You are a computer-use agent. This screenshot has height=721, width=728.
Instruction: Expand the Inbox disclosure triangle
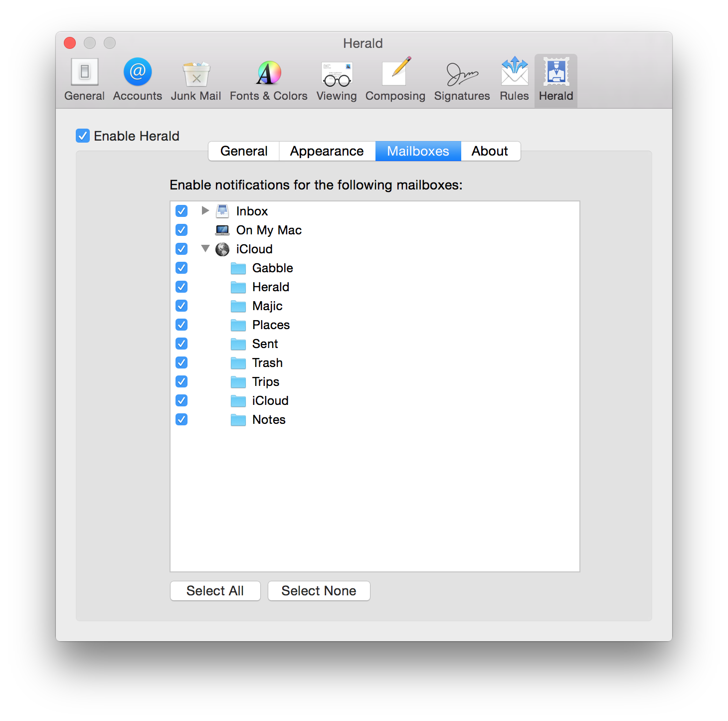coord(205,210)
